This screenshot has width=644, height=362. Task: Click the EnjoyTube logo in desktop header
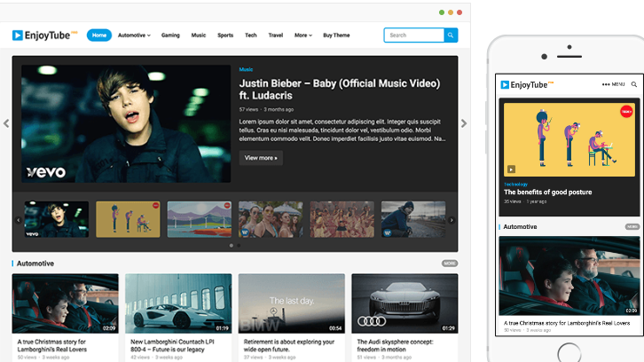click(44, 35)
